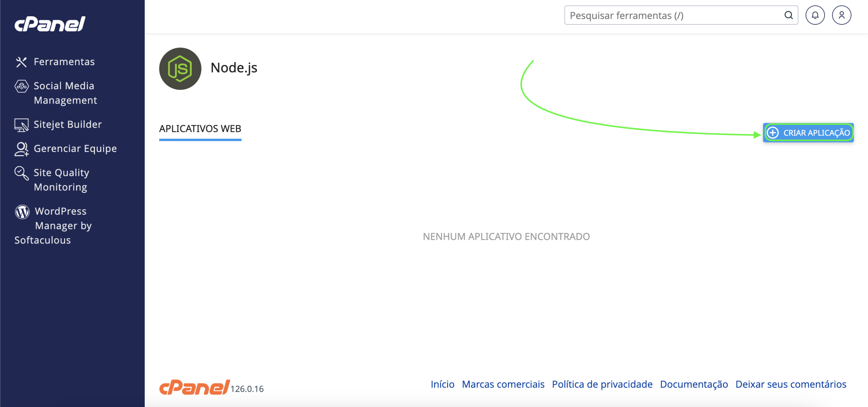
Task: Open Gerenciar Equipe
Action: tap(75, 149)
